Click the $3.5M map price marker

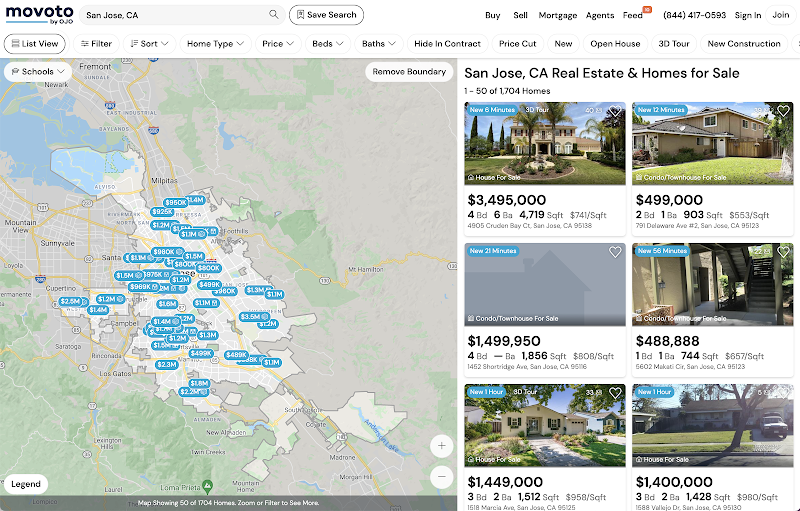coord(254,317)
